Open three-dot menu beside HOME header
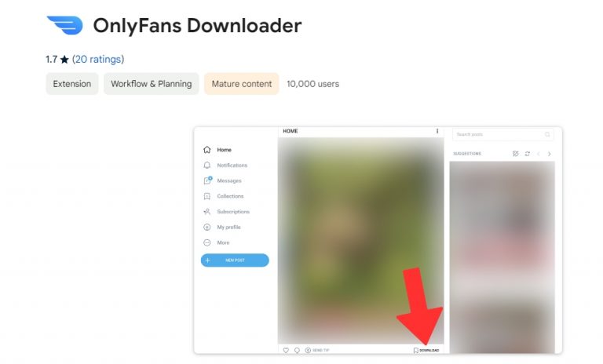The width and height of the screenshot is (603, 364). pos(437,131)
